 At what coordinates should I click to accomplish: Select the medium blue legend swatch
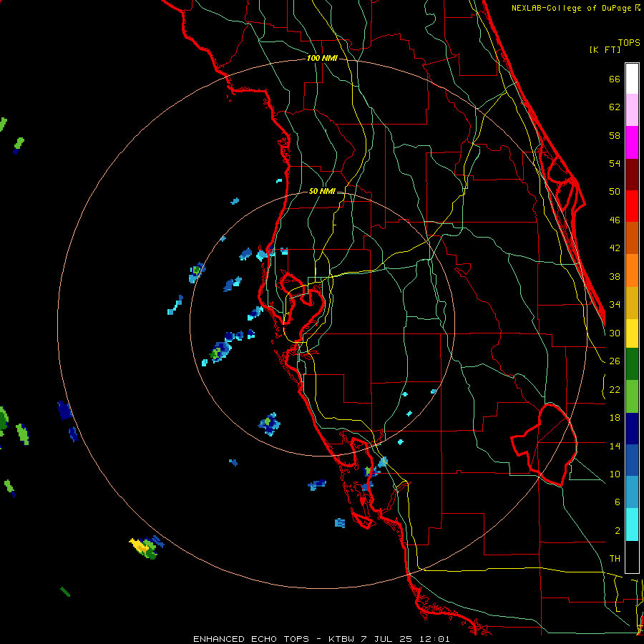[632, 460]
